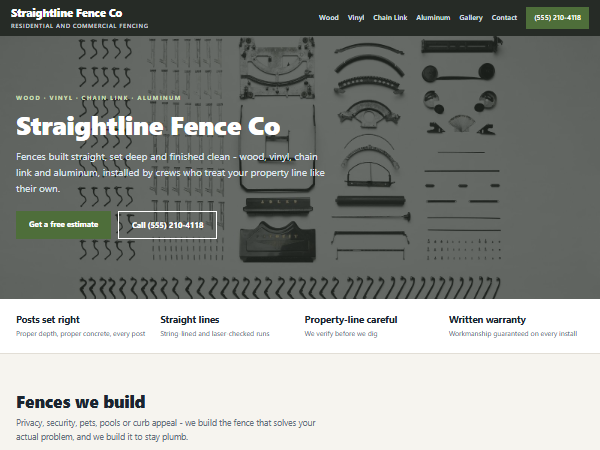Click the large Straightline Fence Co hero heading

148,126
